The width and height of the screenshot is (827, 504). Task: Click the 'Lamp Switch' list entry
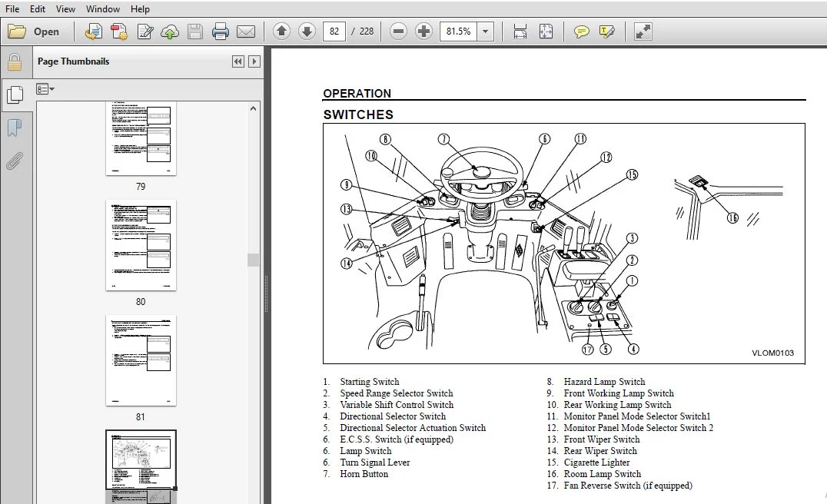(x=366, y=451)
